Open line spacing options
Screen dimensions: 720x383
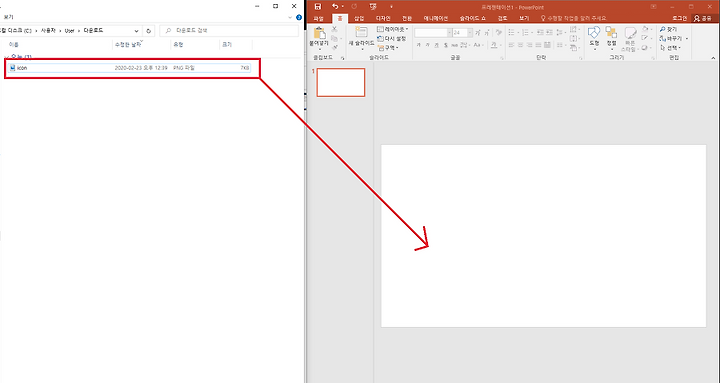(560, 33)
